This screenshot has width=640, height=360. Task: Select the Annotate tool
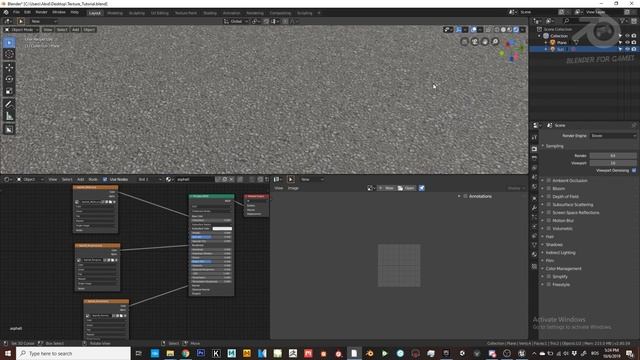[x=9, y=104]
